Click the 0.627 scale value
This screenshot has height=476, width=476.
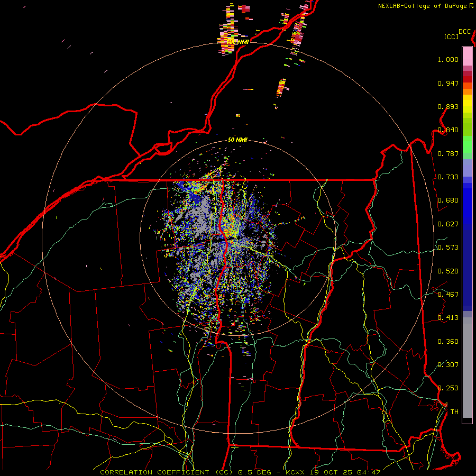click(x=448, y=224)
